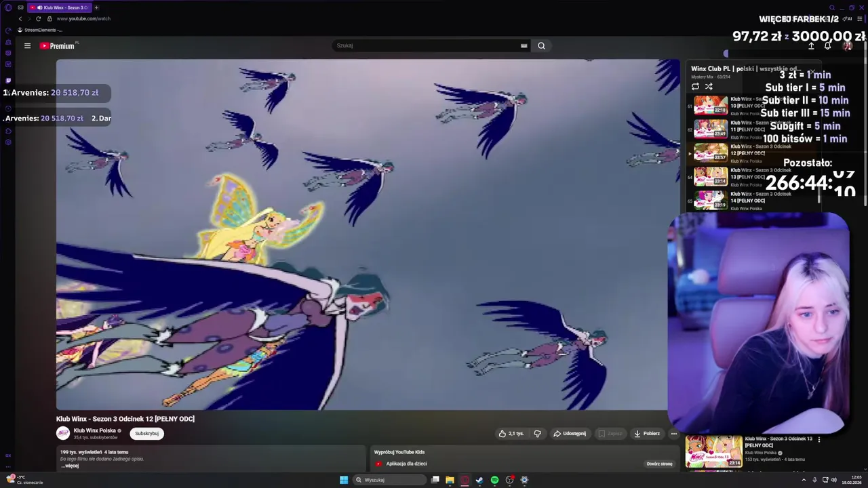Viewport: 868px width, 488px height.
Task: Open Steam from the taskbar
Action: click(x=479, y=480)
